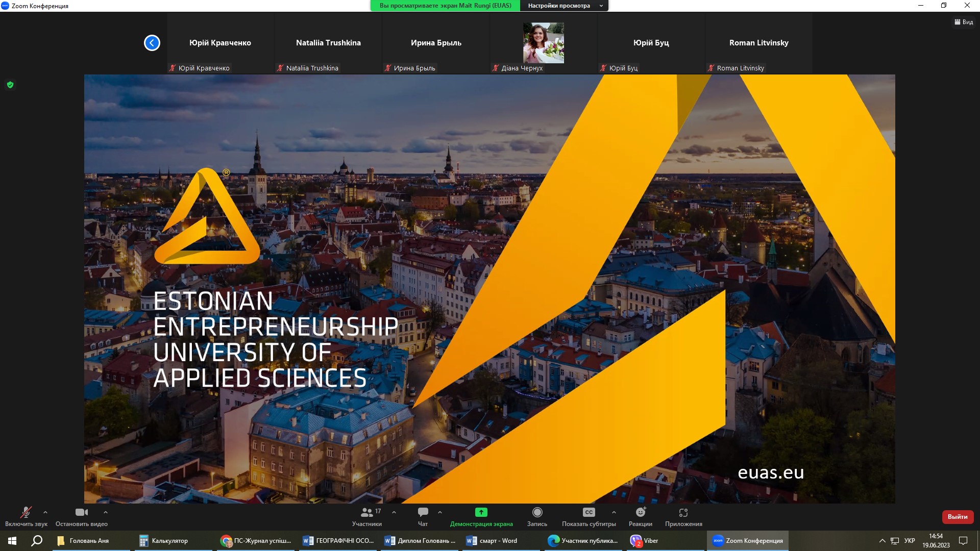Unmute microphone with Включить звук
Image resolution: width=980 pixels, height=551 pixels.
[x=26, y=517]
